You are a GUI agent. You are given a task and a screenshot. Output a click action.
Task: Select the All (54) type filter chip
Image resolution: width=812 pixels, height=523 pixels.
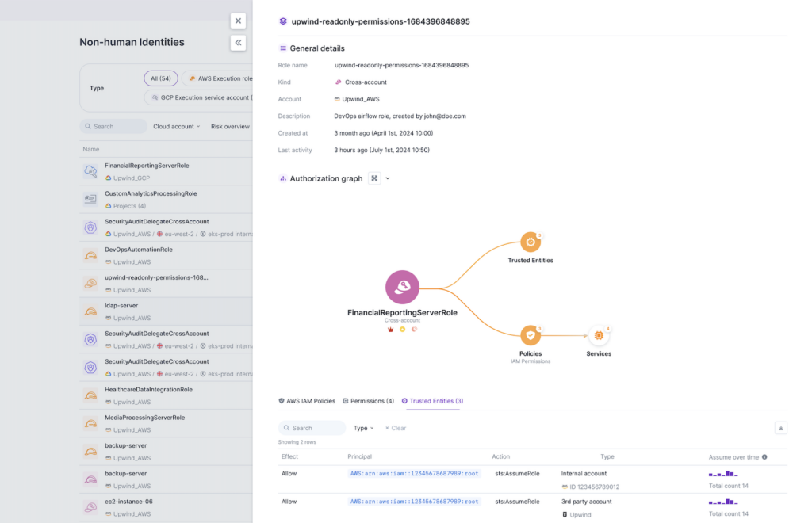pos(161,78)
